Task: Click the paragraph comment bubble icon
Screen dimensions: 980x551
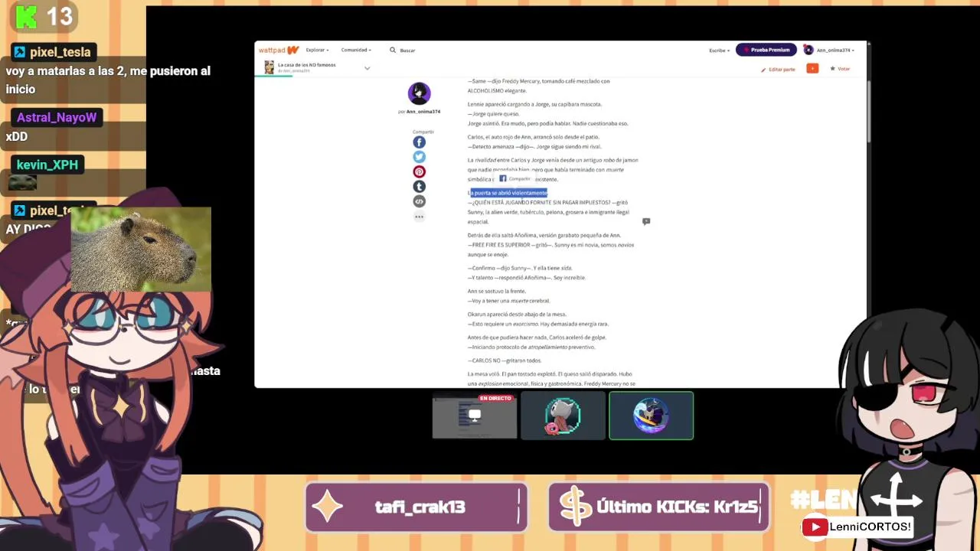Action: (x=646, y=221)
